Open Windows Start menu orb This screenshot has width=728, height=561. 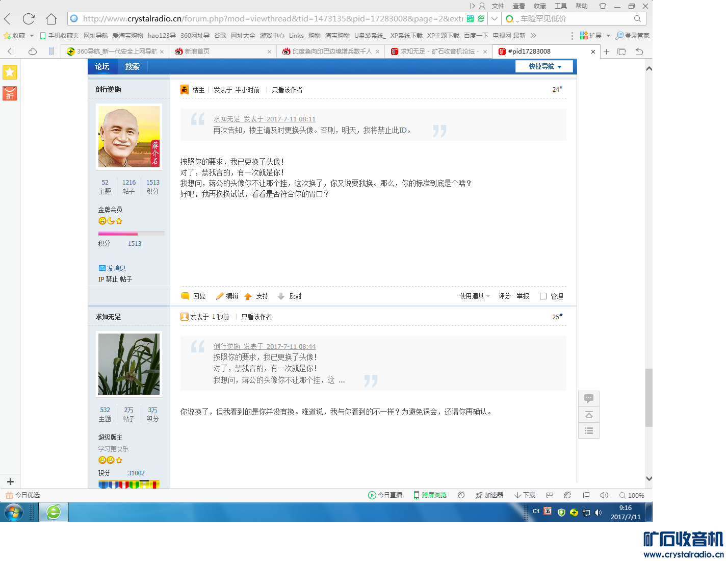coord(14,512)
